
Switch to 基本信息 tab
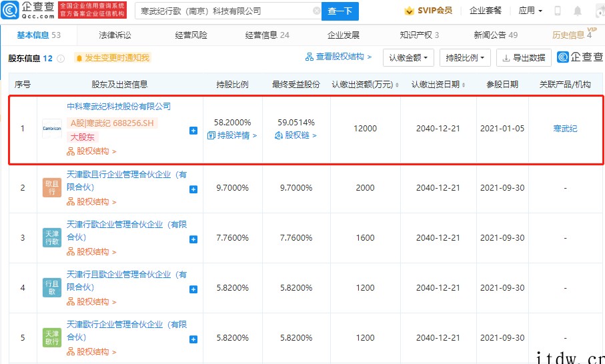39,35
